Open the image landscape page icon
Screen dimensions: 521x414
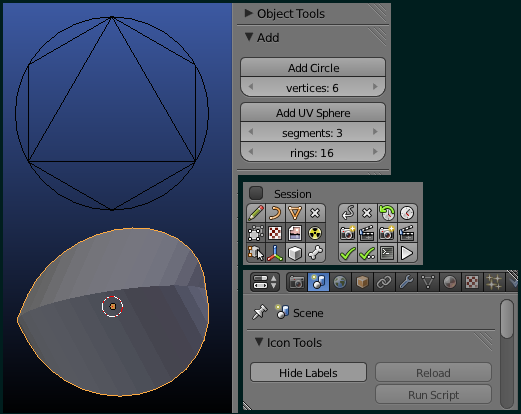(295, 233)
